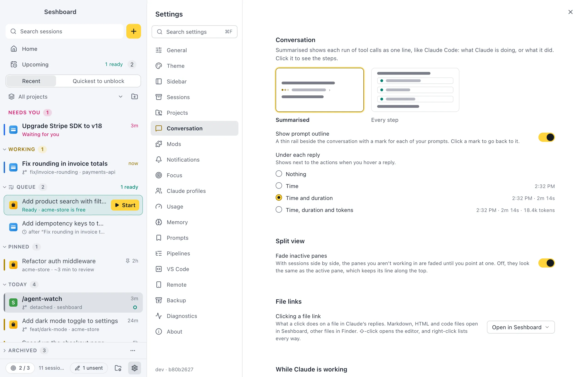Toggle the Show prompt outline switch
The width and height of the screenshot is (588, 377).
pyautogui.click(x=546, y=137)
